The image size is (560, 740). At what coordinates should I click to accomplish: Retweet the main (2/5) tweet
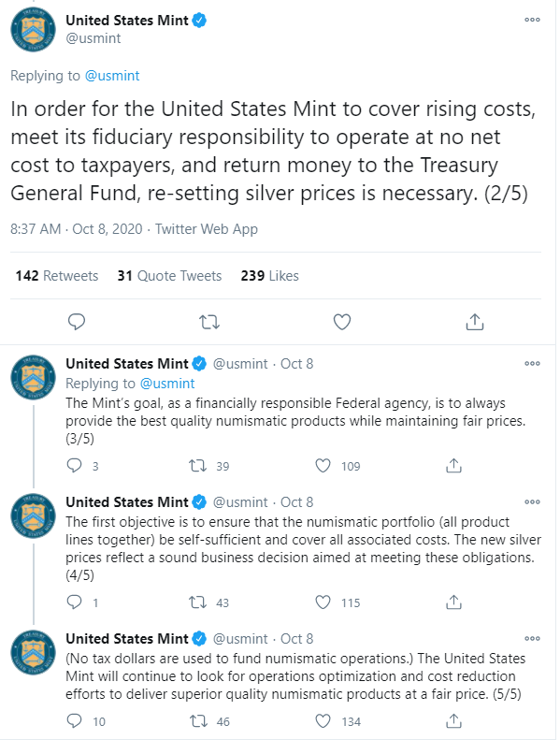(209, 322)
